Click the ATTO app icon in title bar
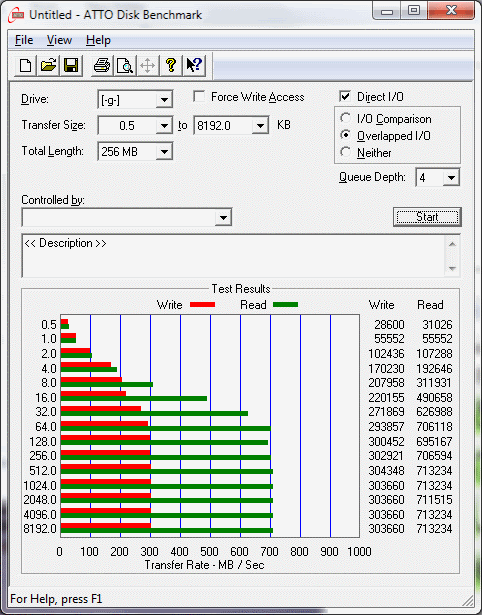This screenshot has height=615, width=482. (x=17, y=16)
